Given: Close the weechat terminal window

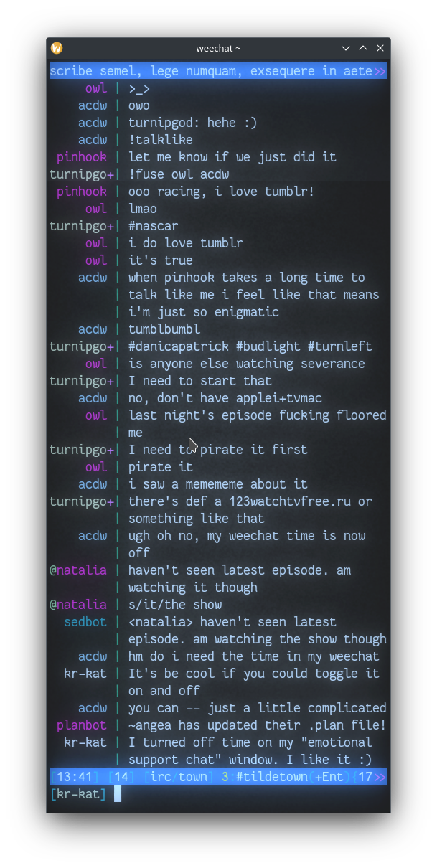Looking at the screenshot, I should click(380, 48).
